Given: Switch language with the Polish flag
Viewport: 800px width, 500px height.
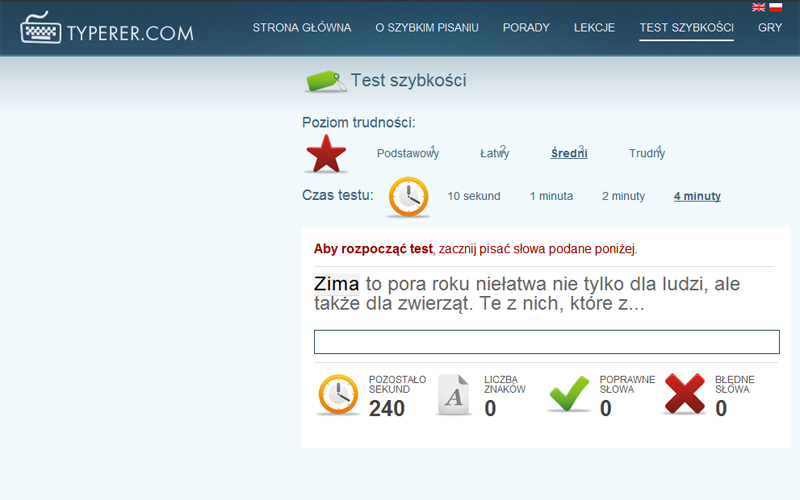Looking at the screenshot, I should [x=776, y=7].
